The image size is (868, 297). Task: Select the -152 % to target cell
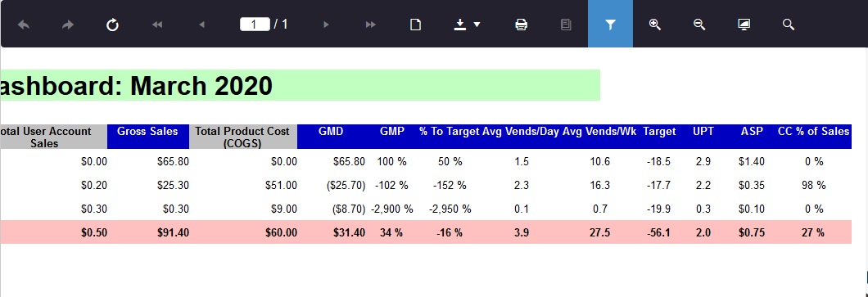(450, 185)
